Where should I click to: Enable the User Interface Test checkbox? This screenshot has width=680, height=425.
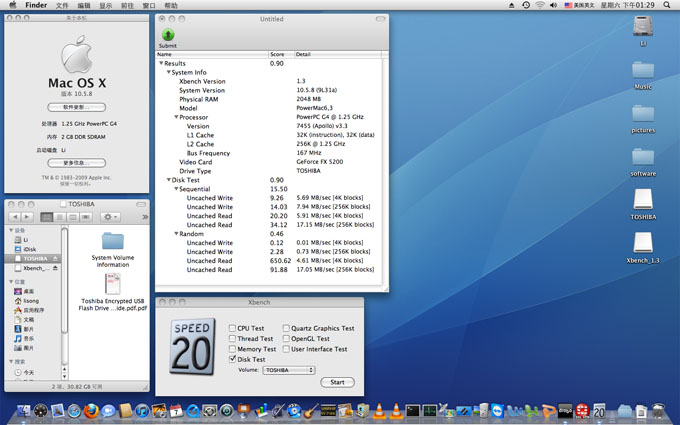[x=286, y=349]
